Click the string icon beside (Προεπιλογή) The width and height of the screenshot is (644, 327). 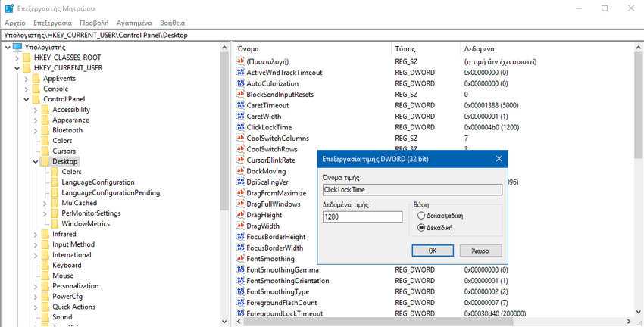[241, 61]
